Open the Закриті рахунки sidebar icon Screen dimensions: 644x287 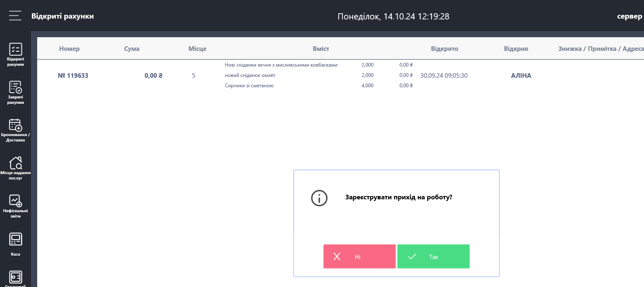click(x=16, y=87)
